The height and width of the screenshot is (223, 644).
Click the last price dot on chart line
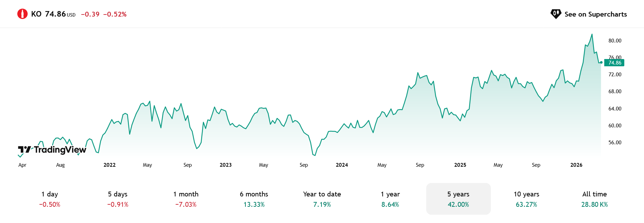[x=601, y=62]
